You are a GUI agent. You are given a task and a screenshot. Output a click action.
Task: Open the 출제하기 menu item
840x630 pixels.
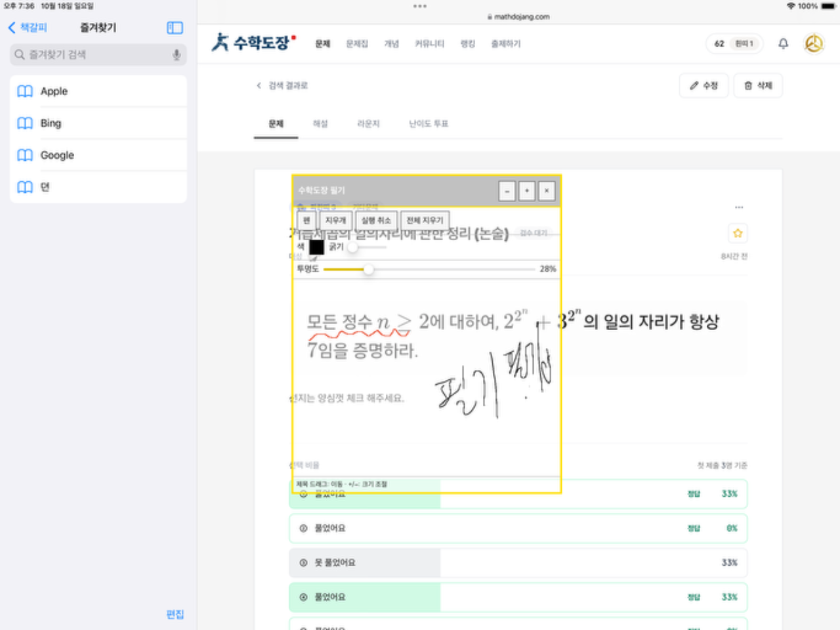pos(506,44)
